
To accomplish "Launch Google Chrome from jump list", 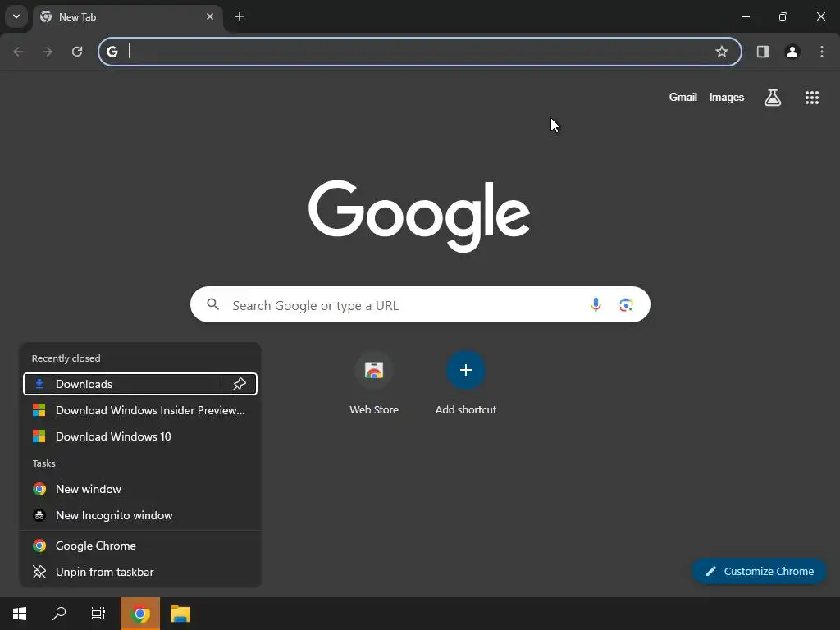I will click(x=140, y=546).
